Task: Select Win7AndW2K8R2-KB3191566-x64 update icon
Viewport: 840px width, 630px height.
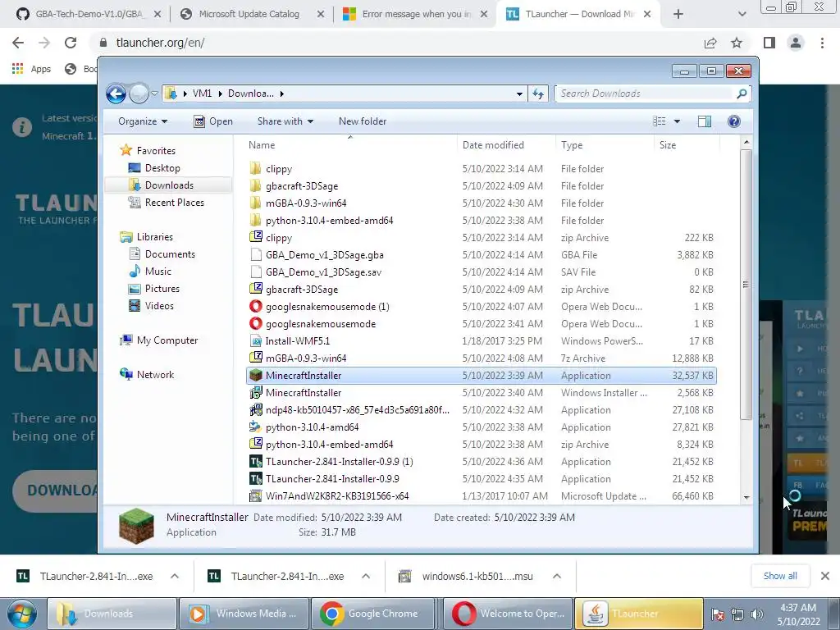Action: click(256, 496)
